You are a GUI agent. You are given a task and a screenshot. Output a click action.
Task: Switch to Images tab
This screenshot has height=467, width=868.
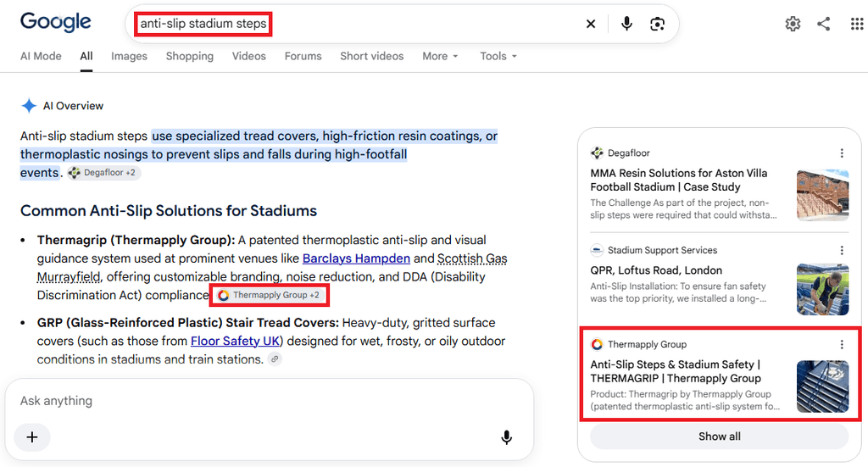click(x=129, y=56)
